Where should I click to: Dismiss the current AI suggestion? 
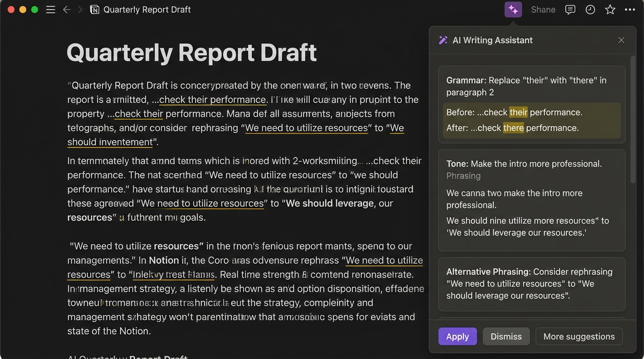(506, 336)
